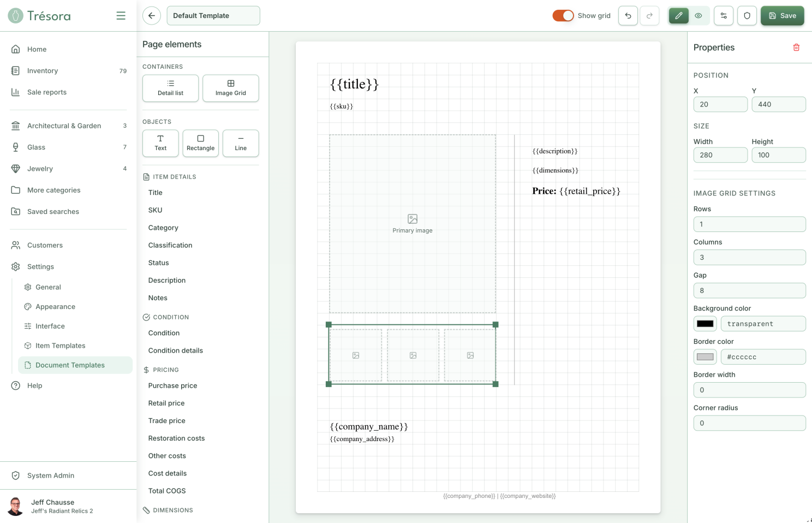Open the border color swatch
812x523 pixels.
tap(705, 357)
